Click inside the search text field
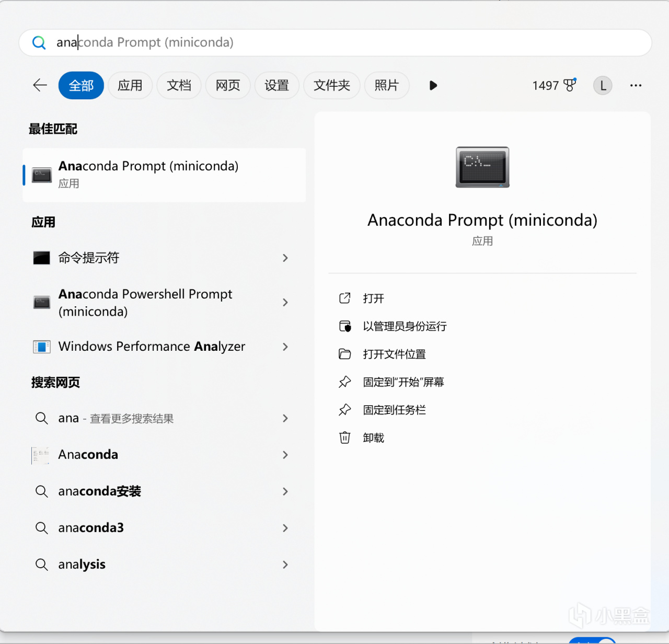This screenshot has width=669, height=644. pos(335,42)
